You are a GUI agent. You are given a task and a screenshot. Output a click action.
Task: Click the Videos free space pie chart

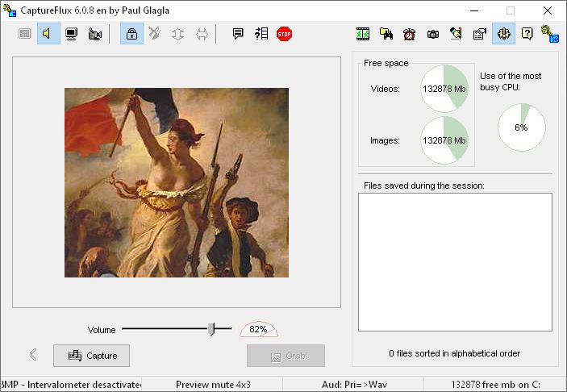pos(444,89)
